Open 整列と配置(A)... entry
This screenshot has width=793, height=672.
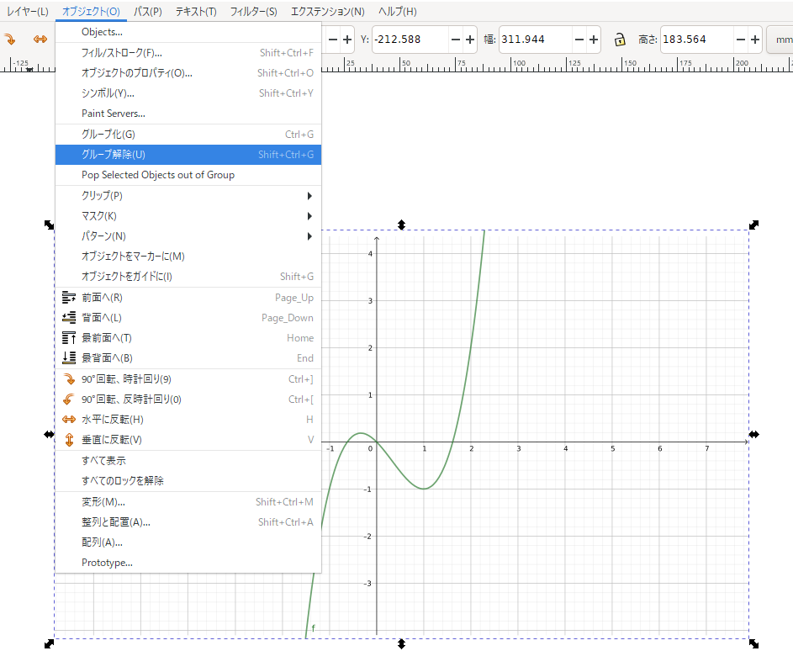188,522
